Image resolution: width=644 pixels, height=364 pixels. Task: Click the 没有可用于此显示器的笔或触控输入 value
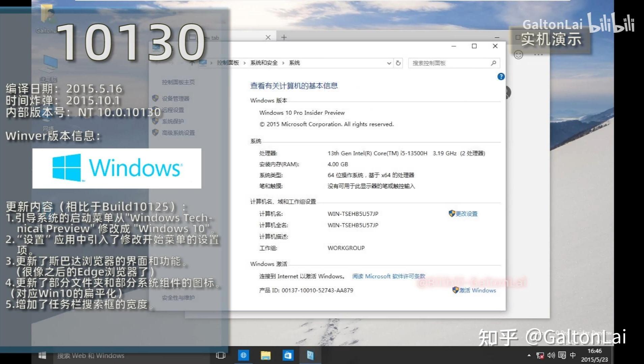click(x=371, y=186)
